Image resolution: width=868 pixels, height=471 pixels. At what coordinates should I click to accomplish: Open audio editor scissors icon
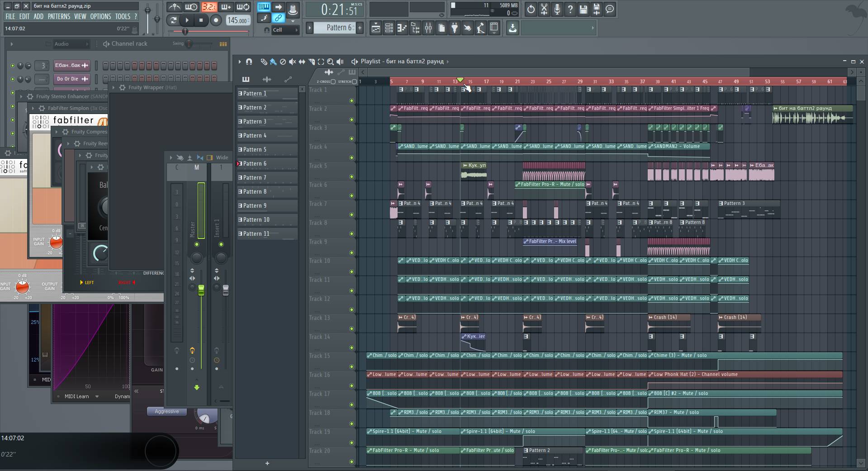click(x=544, y=9)
